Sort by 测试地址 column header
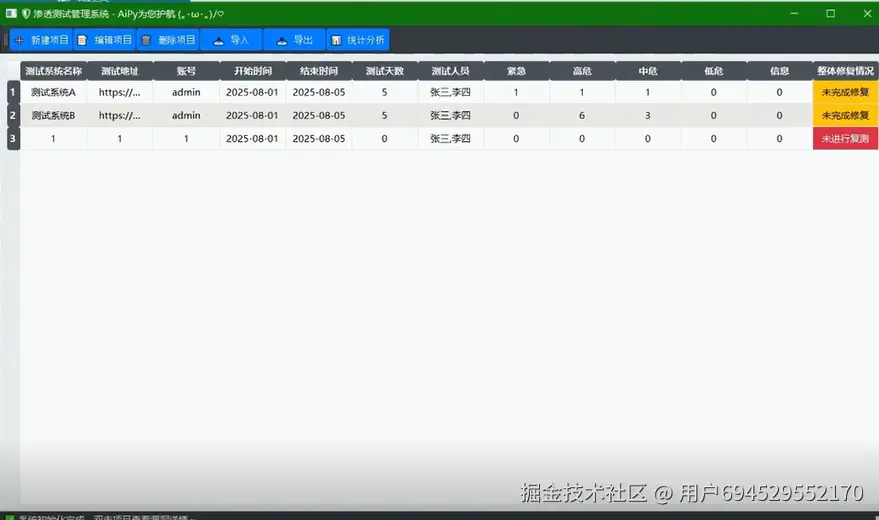 tap(119, 71)
